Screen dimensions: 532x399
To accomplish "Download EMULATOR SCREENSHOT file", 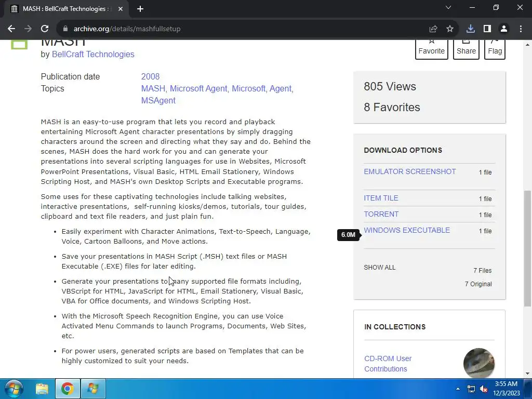I will 410,171.
